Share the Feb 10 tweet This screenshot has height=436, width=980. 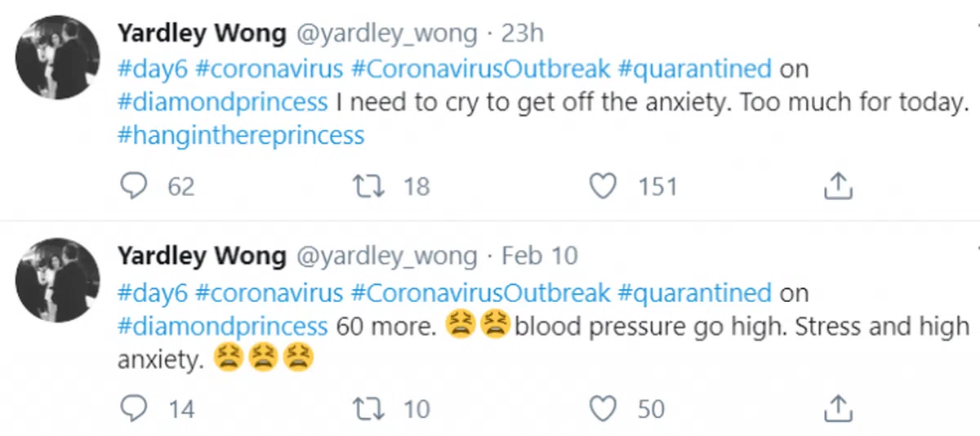tap(838, 408)
